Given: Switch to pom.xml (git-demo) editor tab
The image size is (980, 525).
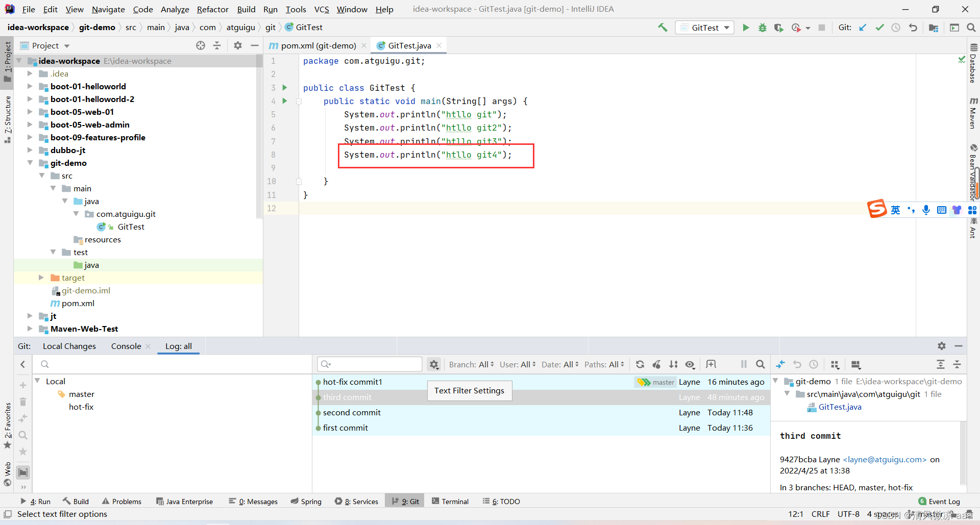Looking at the screenshot, I should pyautogui.click(x=318, y=45).
